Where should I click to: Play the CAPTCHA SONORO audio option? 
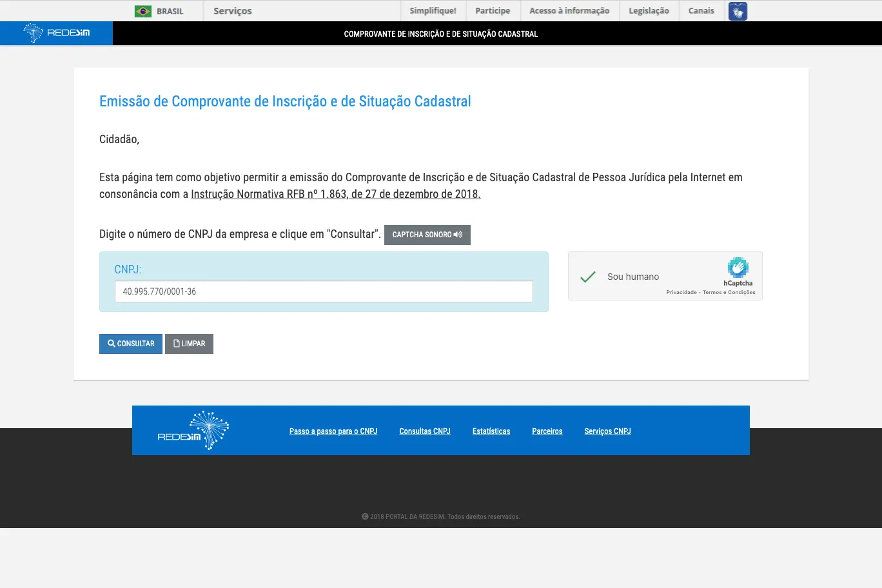tap(427, 235)
